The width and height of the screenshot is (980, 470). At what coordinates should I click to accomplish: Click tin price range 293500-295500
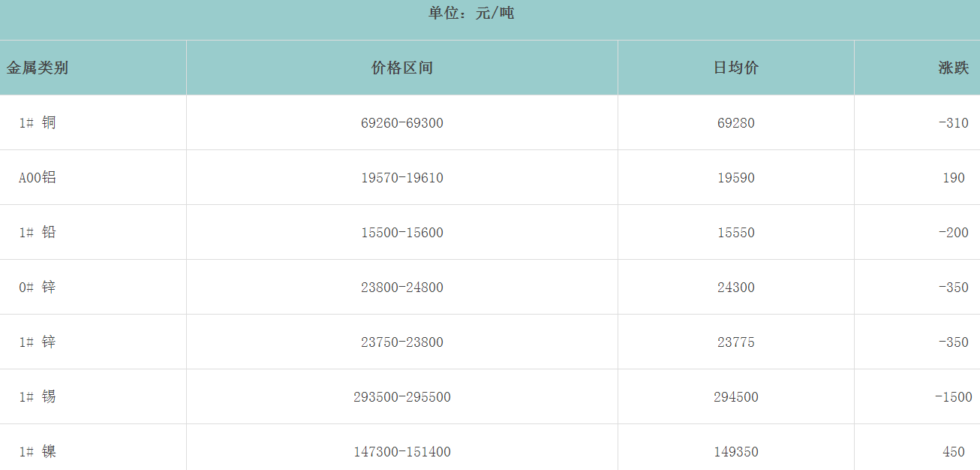(x=402, y=397)
